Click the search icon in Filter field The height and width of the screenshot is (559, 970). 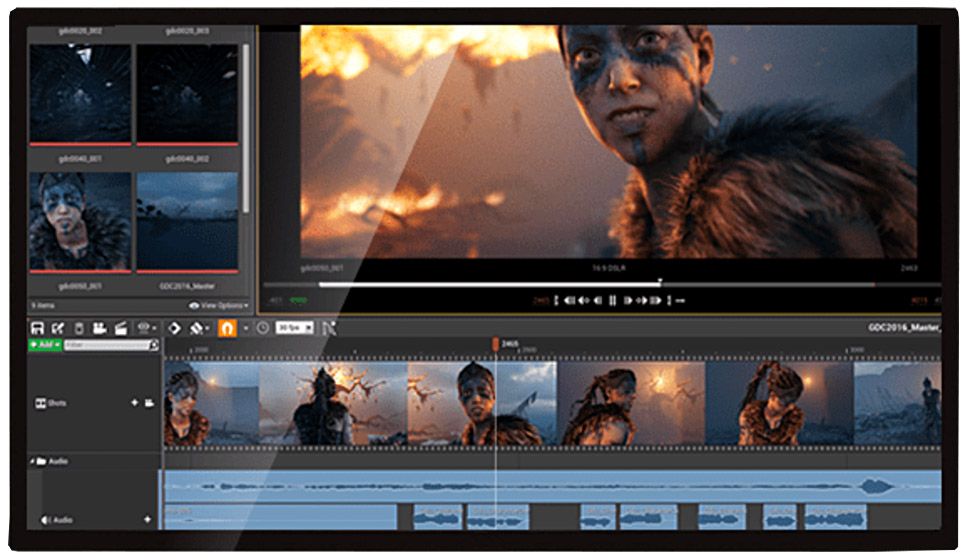[154, 344]
